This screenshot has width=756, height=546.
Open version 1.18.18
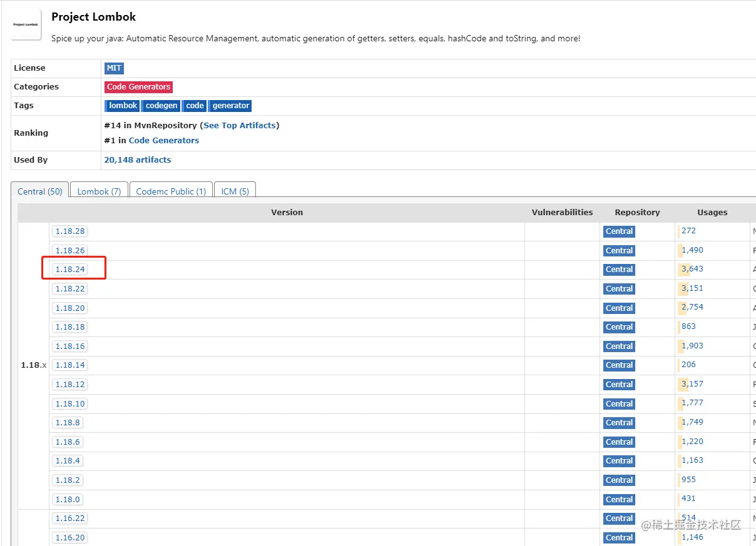[x=70, y=327]
